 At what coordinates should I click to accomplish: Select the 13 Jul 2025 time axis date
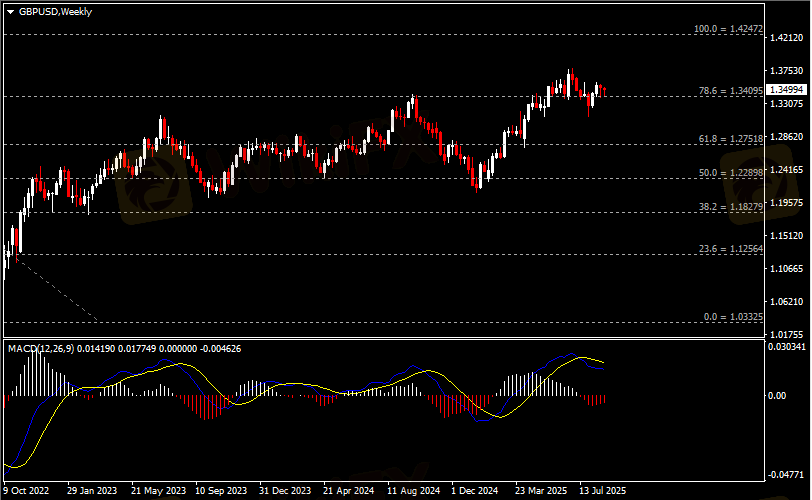(602, 491)
